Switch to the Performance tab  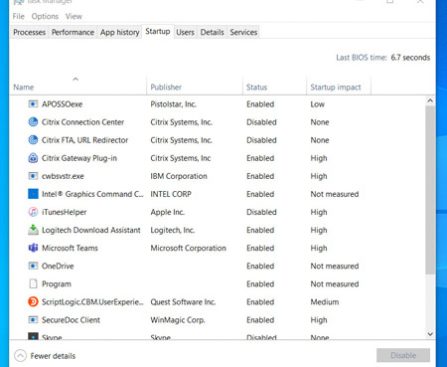[73, 32]
